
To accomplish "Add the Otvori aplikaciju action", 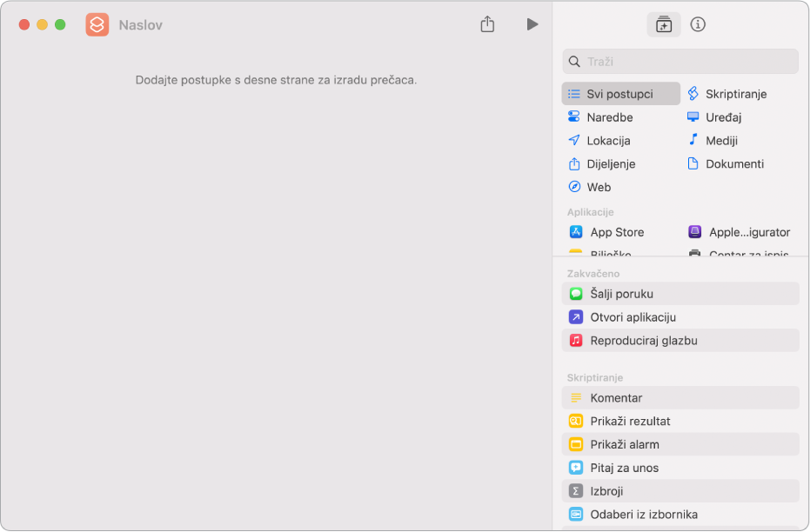I will tap(680, 316).
